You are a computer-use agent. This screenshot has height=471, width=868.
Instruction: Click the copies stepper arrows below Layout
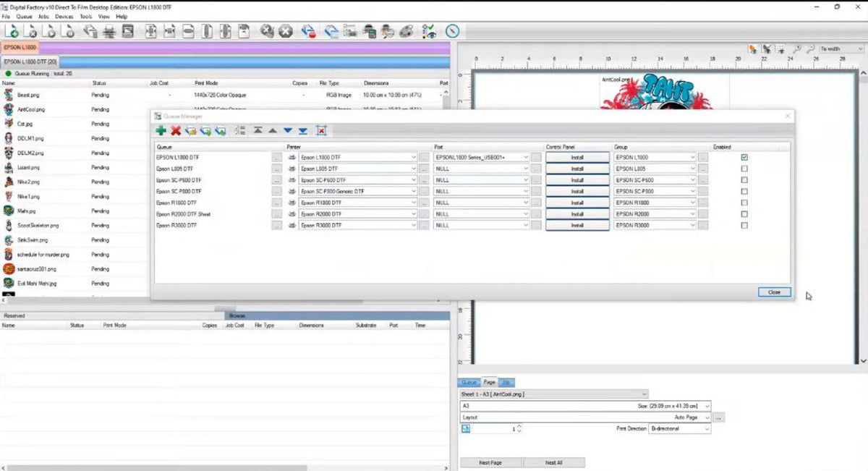[519, 429]
